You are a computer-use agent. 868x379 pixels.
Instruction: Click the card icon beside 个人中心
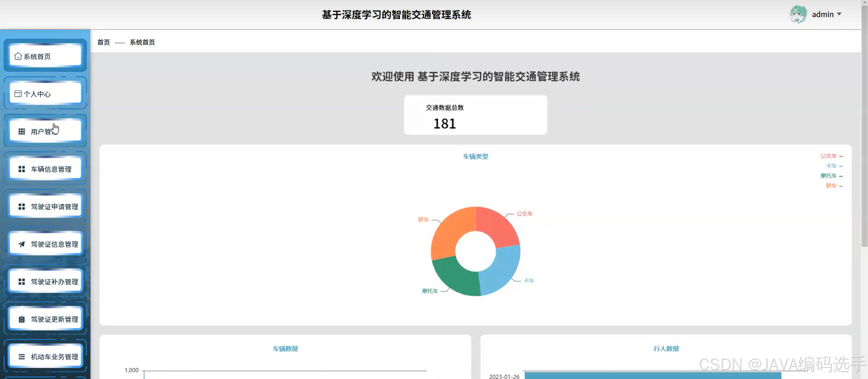click(18, 94)
